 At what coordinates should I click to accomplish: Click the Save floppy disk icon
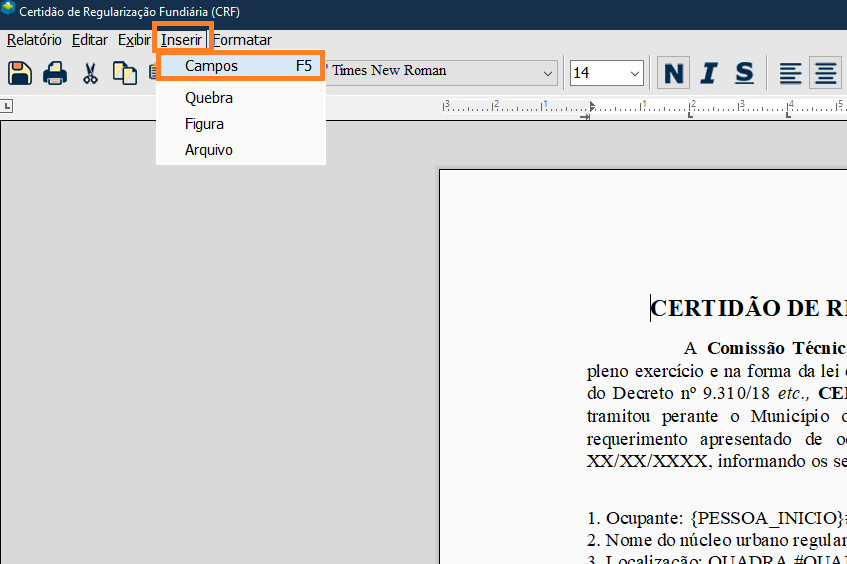coord(20,73)
